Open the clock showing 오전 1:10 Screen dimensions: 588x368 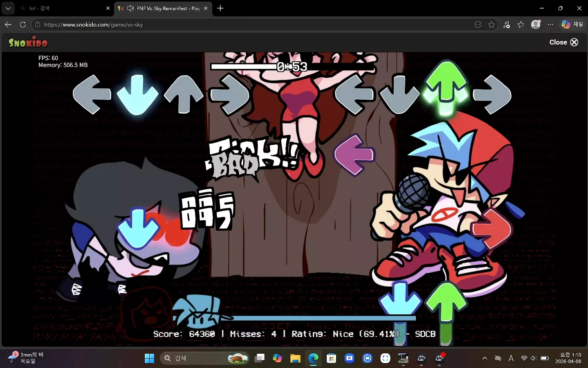568,358
